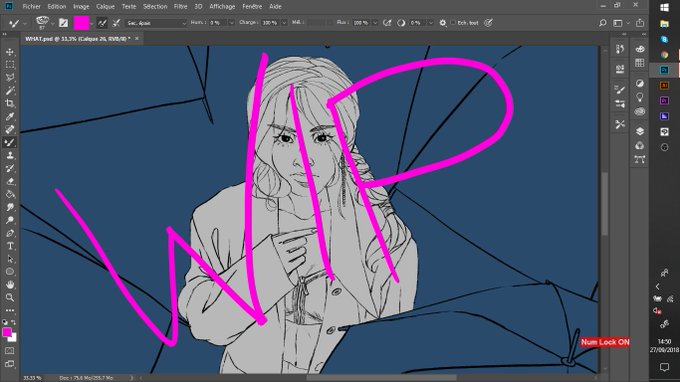This screenshot has height=382, width=680.
Task: Select the Magic Wand tool
Action: 10,91
